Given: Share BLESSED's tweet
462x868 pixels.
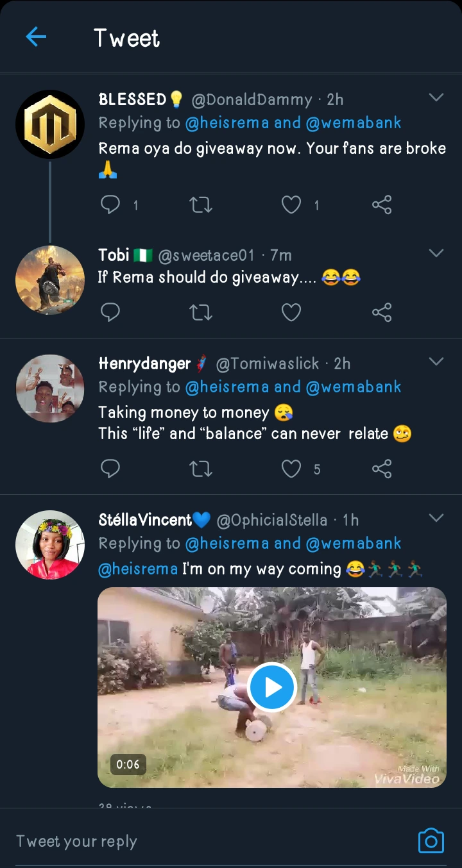Looking at the screenshot, I should [x=382, y=204].
